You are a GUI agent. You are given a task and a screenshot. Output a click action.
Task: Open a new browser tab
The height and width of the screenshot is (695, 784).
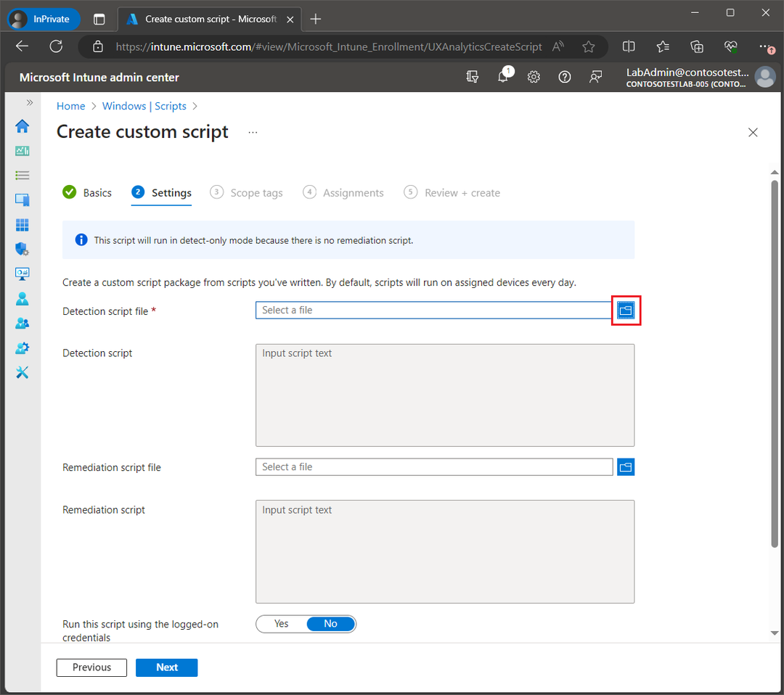pos(316,19)
